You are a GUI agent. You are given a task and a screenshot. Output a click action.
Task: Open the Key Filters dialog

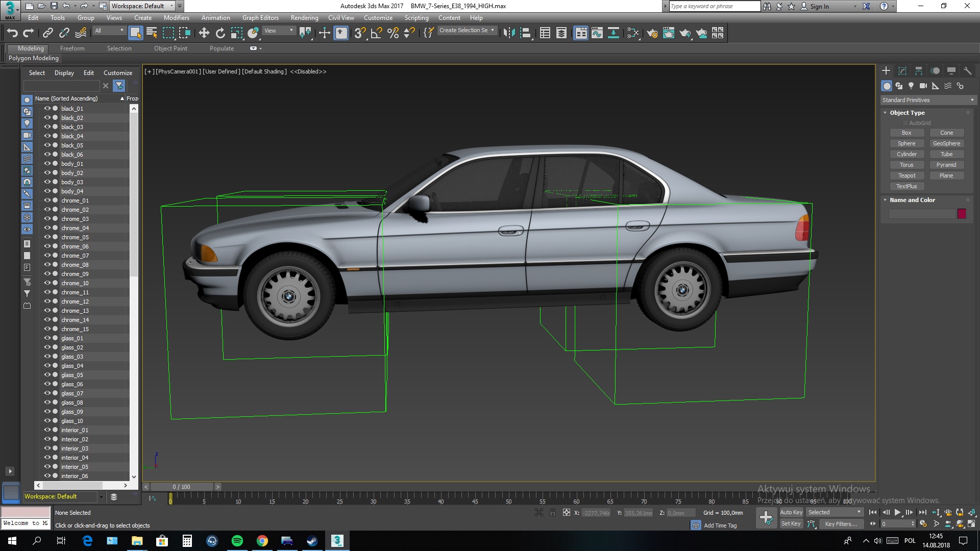(x=841, y=524)
